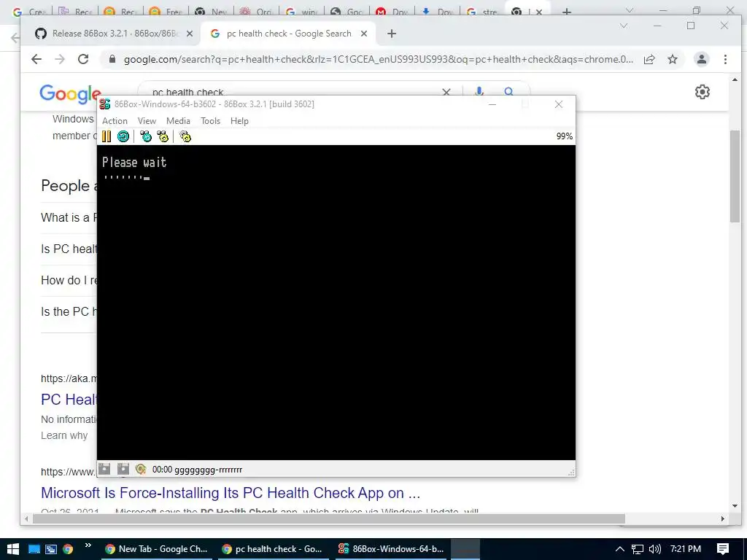
Task: Click the Chrome address bar URL
Action: tap(379, 60)
